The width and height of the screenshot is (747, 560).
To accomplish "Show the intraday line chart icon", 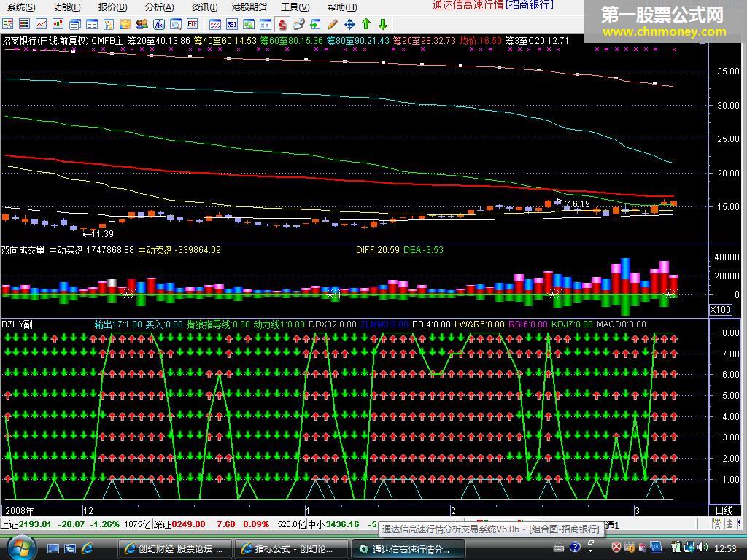I will pos(42,24).
